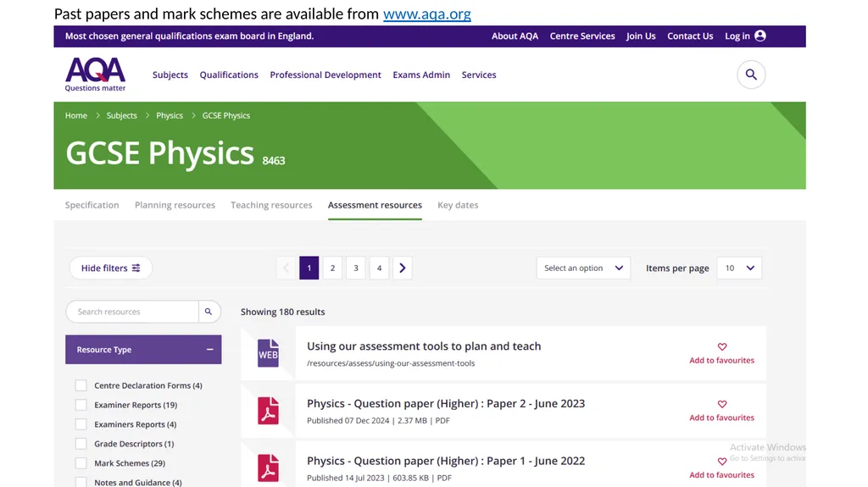Screen dimensions: 868x487
Task: Submit resource search with magnifier icon
Action: [x=209, y=312]
